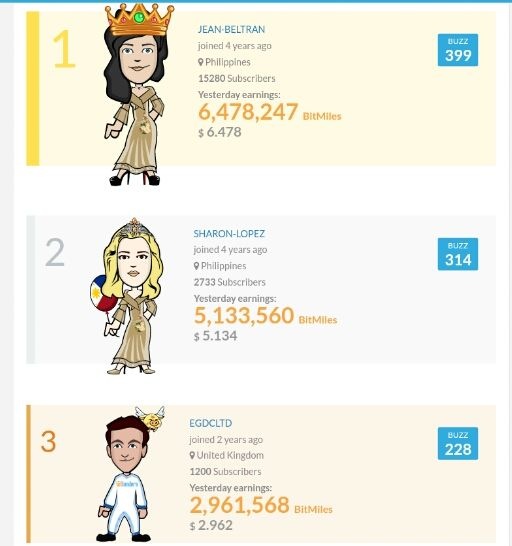Click the rank 1 number
The height and width of the screenshot is (546, 512).
64,49
